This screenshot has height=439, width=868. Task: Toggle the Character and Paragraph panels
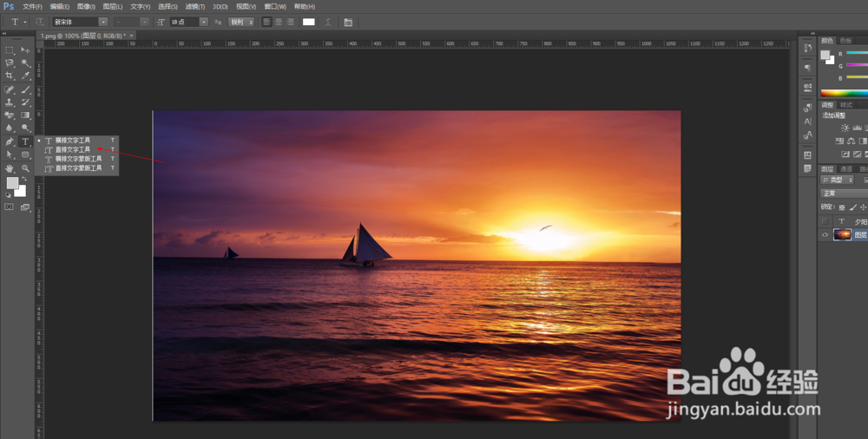coord(348,23)
